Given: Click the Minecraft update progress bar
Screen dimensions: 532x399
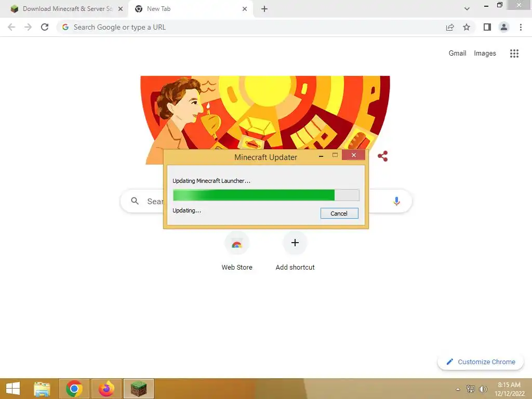Looking at the screenshot, I should pos(266,195).
